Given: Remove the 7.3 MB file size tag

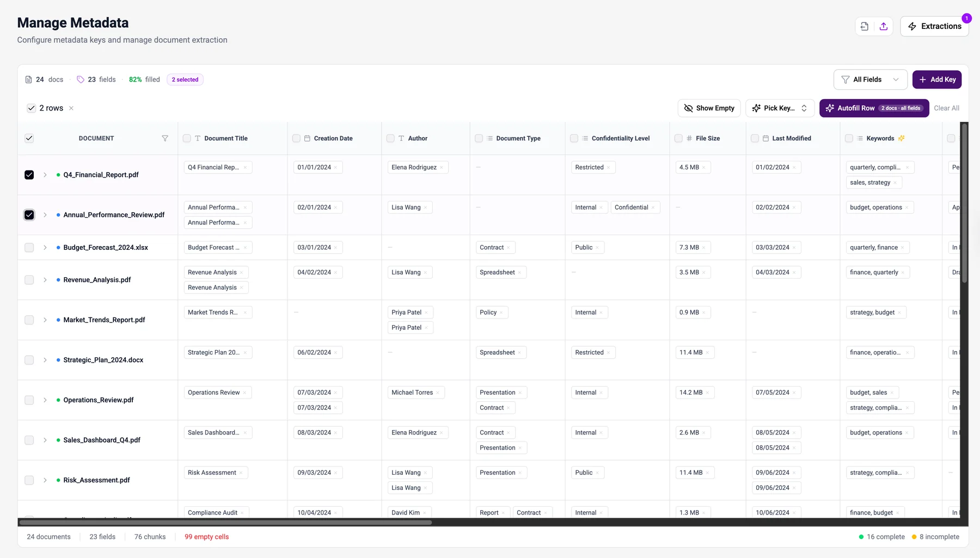Looking at the screenshot, I should (x=704, y=248).
